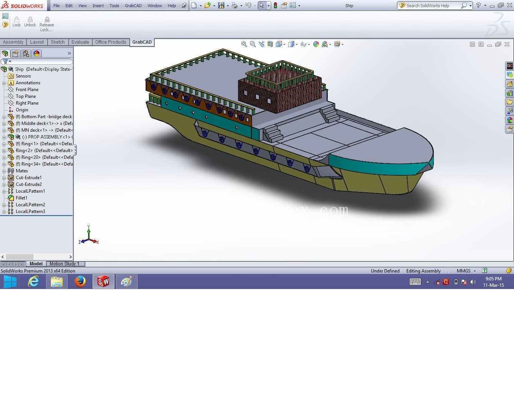Image resolution: width=514 pixels, height=420 pixels.
Task: Open the PropertyManager tab icon
Action: pos(15,53)
